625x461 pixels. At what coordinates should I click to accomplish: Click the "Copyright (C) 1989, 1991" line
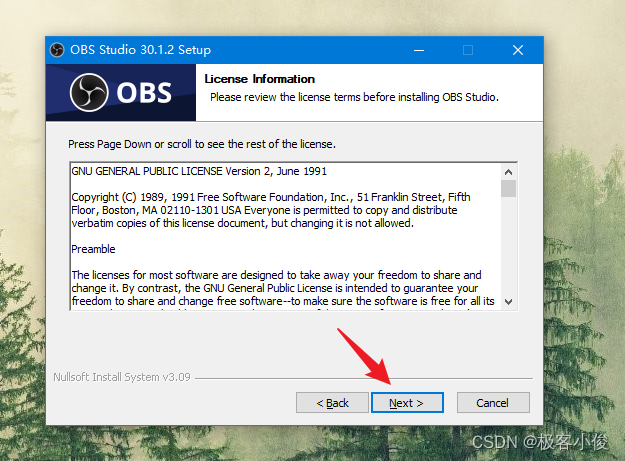click(271, 197)
